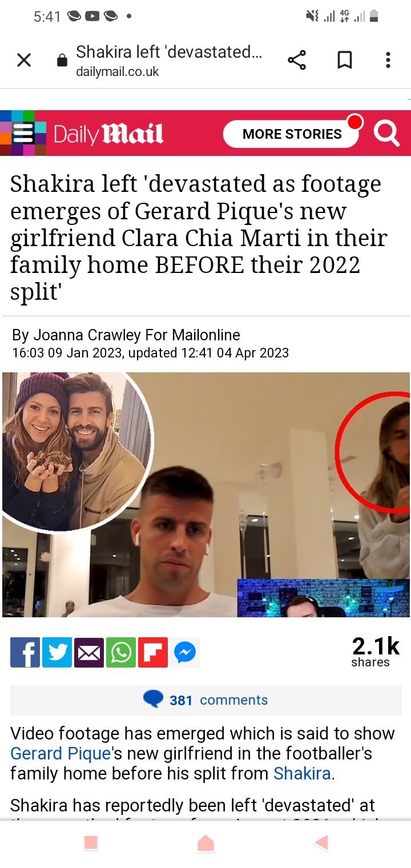Tap the search magnifier icon

(386, 134)
